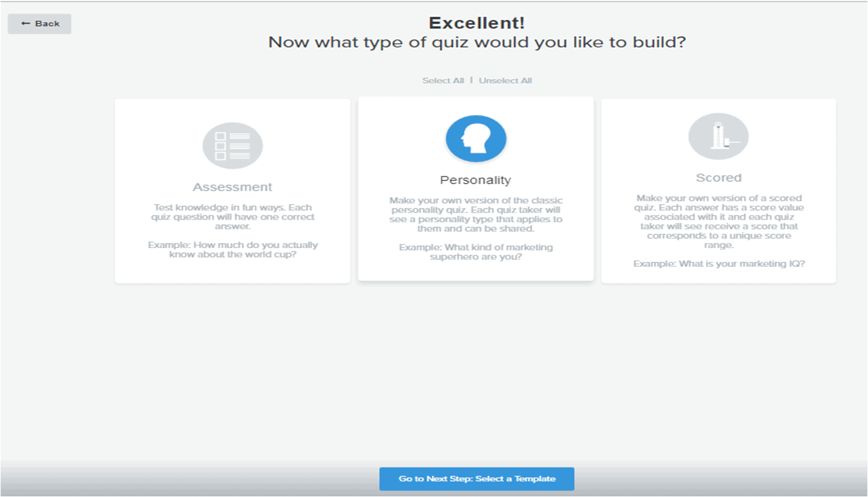868x497 pixels.
Task: Click Go to Next Step: Select a Template
Action: [x=477, y=479]
